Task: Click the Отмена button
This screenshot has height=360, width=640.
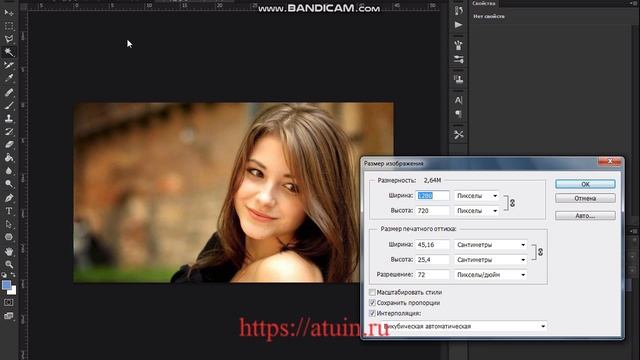Action: [x=585, y=198]
